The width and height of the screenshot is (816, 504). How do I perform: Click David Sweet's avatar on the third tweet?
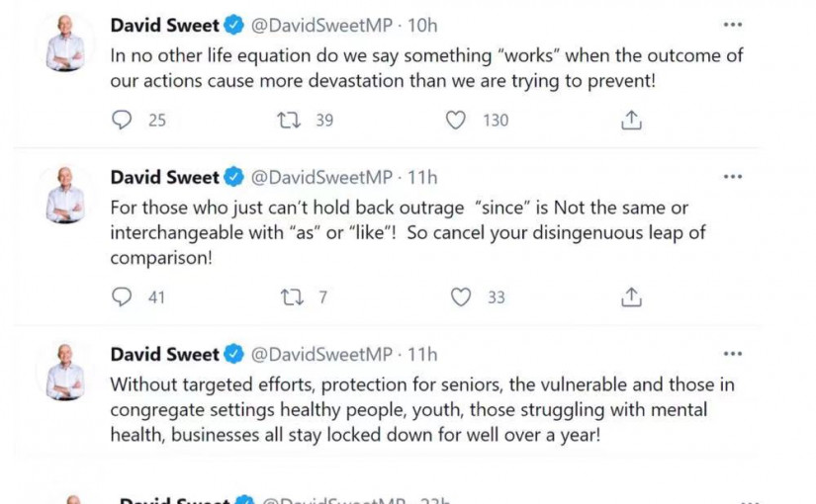[65, 373]
